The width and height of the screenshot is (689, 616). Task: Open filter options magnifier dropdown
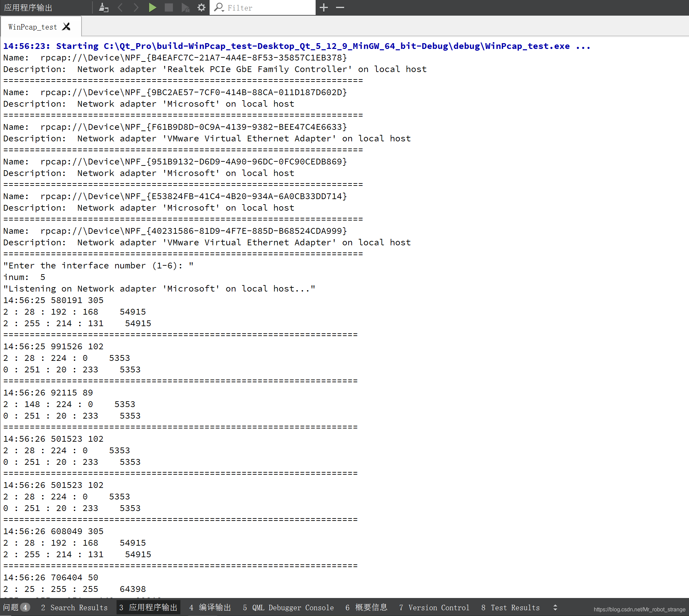219,7
